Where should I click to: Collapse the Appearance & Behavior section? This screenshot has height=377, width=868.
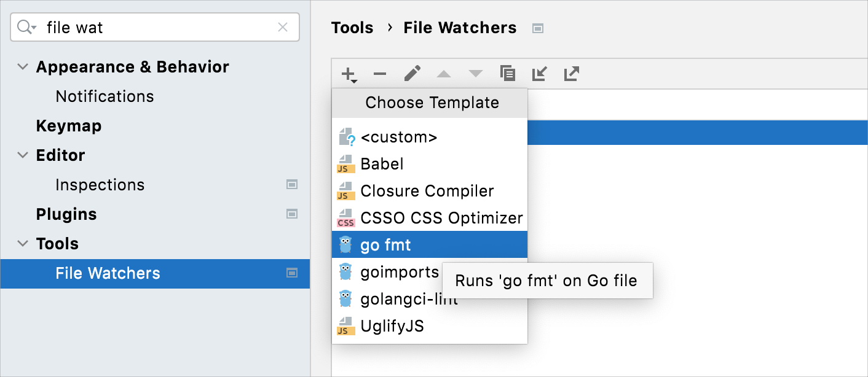click(23, 66)
